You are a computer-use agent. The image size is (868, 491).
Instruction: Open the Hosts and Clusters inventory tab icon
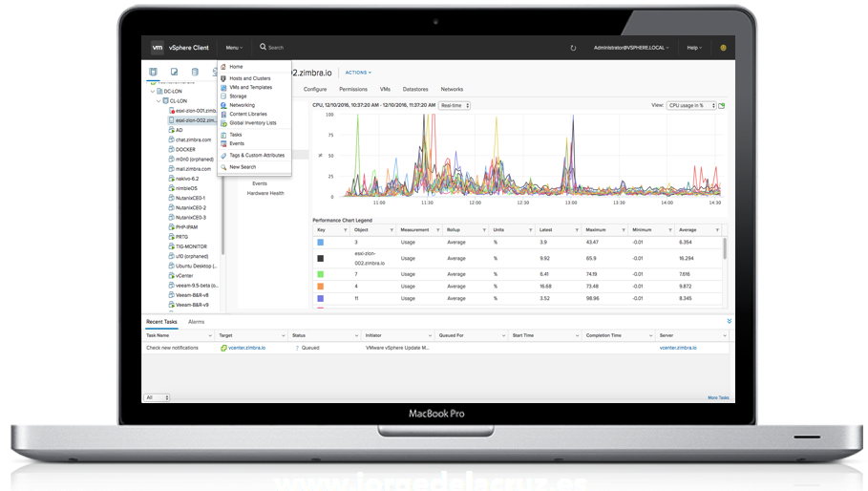point(154,72)
